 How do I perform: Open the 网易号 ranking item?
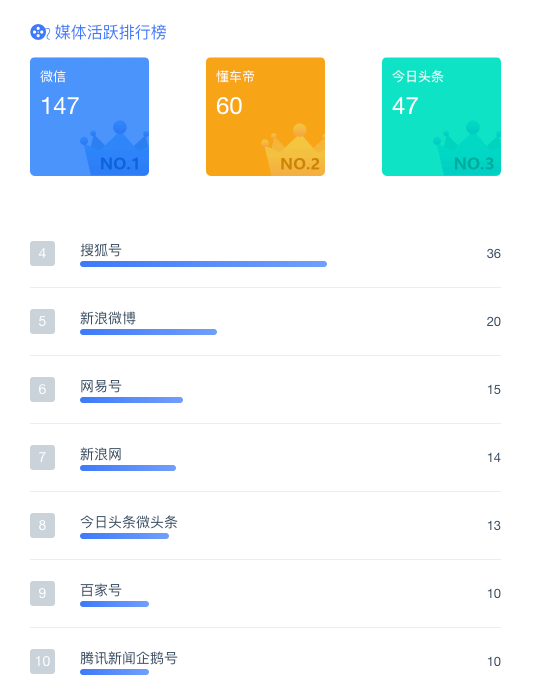coord(266,390)
